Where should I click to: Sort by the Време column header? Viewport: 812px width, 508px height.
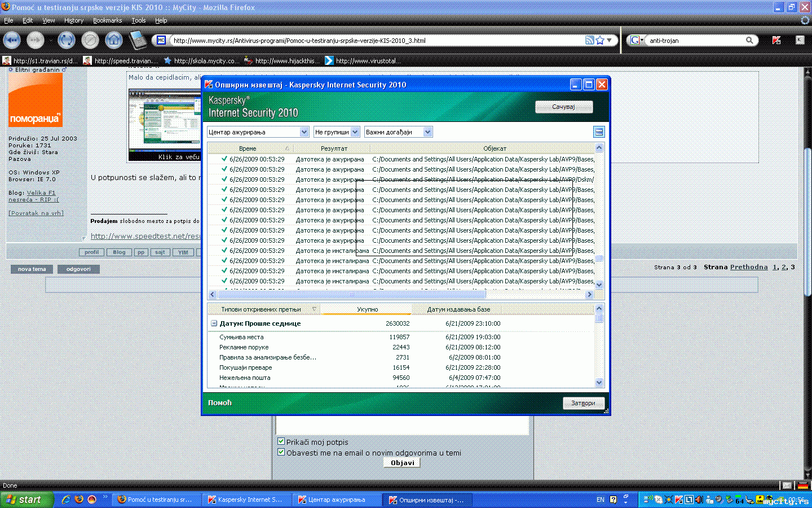coord(248,148)
